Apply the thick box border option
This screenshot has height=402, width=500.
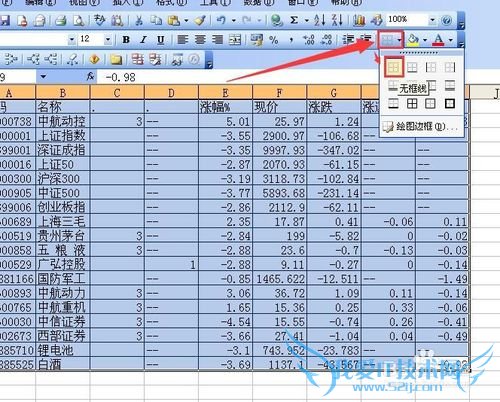450,104
